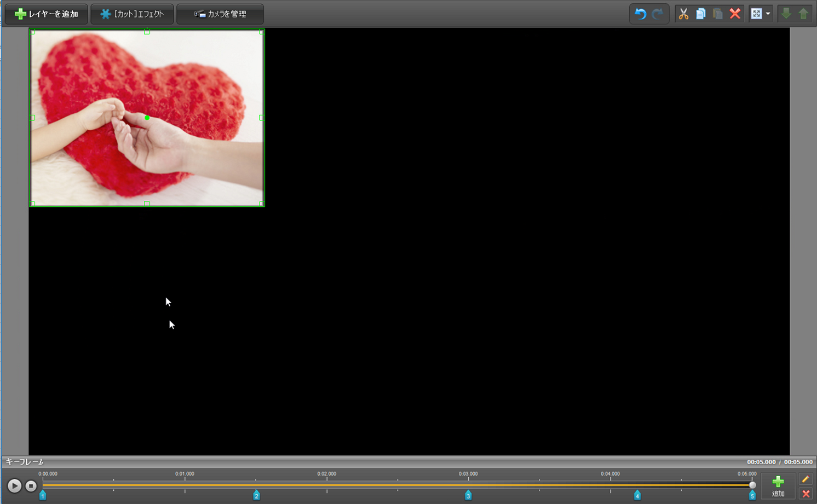Open the dropdown arrow next to the fit icon

pos(768,14)
